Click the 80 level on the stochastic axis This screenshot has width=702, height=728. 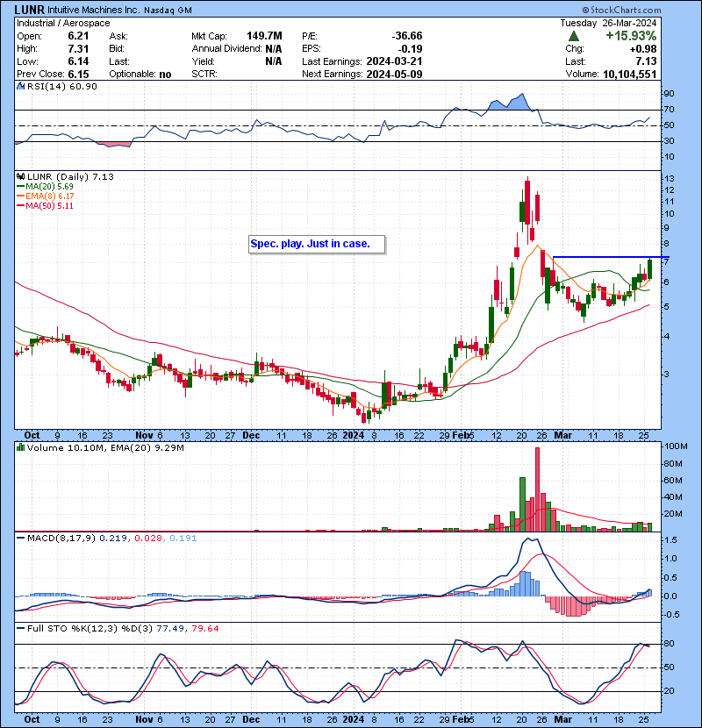coord(669,644)
